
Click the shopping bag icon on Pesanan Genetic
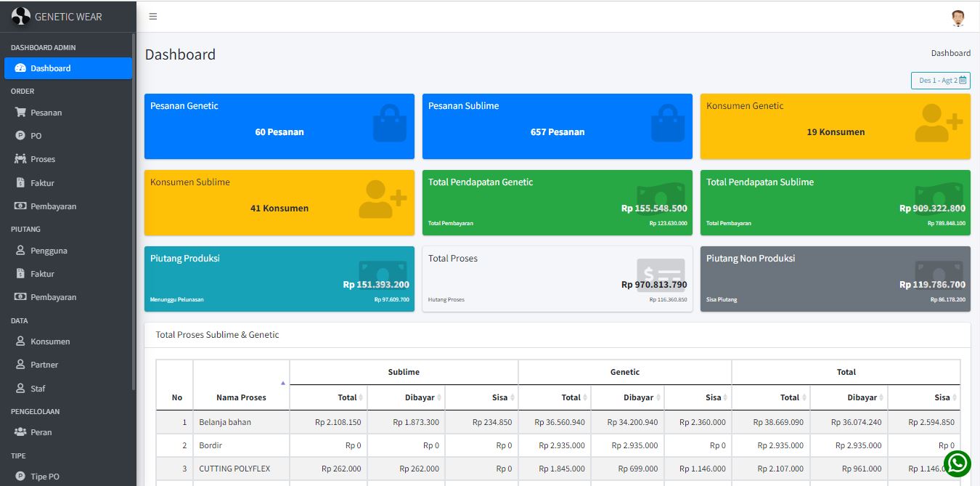click(390, 123)
